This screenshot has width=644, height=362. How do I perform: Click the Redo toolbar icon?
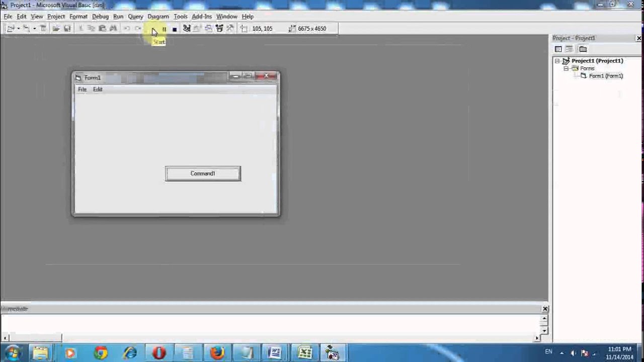[x=138, y=29]
